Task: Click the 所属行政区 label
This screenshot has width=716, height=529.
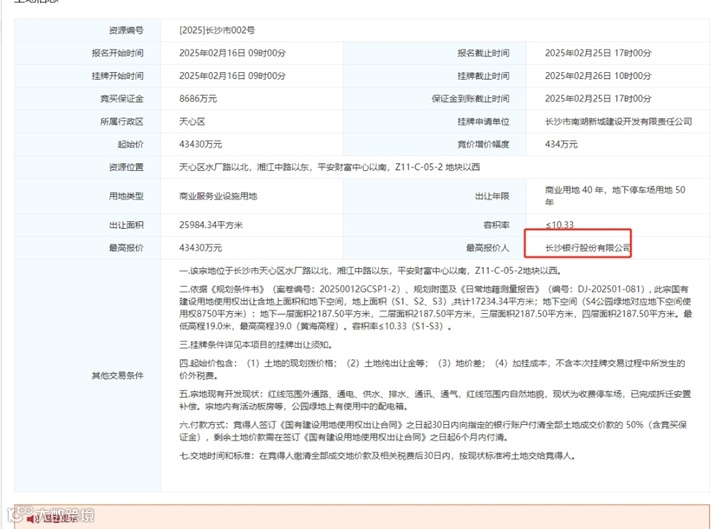Action: pyautogui.click(x=122, y=122)
